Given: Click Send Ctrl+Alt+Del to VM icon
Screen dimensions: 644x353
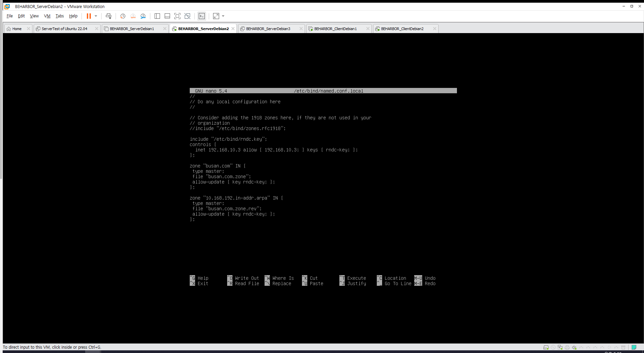Looking at the screenshot, I should 109,16.
